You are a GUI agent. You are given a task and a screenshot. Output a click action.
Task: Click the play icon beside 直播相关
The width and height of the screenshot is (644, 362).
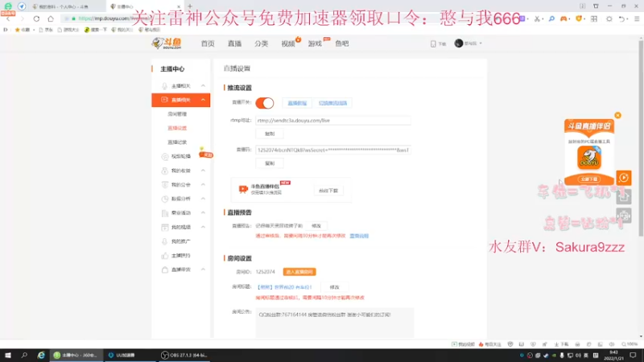(164, 100)
